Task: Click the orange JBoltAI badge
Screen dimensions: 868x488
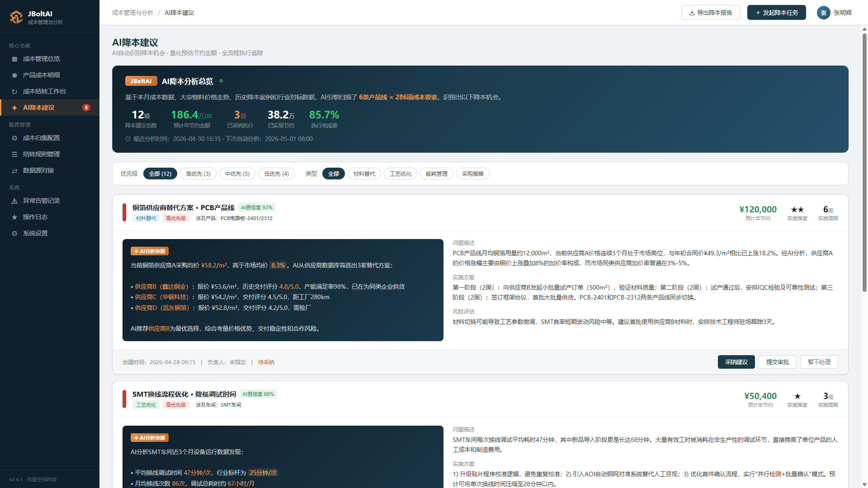Action: [141, 81]
